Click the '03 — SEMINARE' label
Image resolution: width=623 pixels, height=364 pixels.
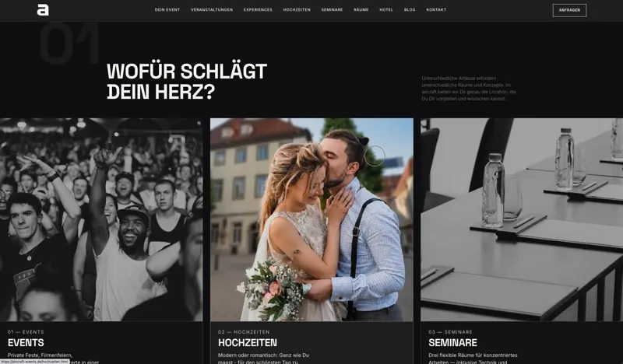coord(451,332)
